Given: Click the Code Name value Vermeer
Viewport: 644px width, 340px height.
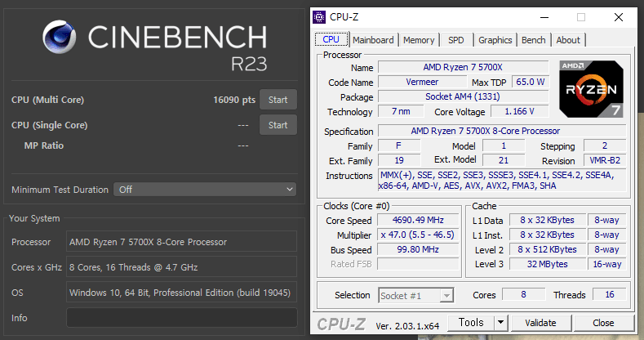Looking at the screenshot, I should click(422, 82).
